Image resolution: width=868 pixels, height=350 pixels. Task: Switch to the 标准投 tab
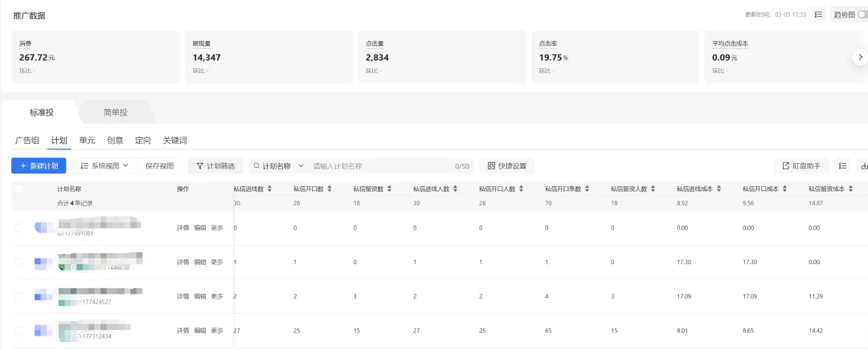[x=42, y=112]
